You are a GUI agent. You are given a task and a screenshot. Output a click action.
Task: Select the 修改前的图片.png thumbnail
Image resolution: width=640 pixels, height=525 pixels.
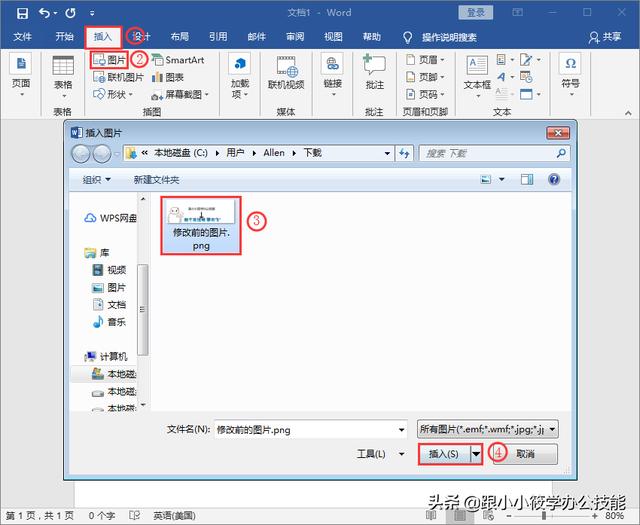pos(201,224)
